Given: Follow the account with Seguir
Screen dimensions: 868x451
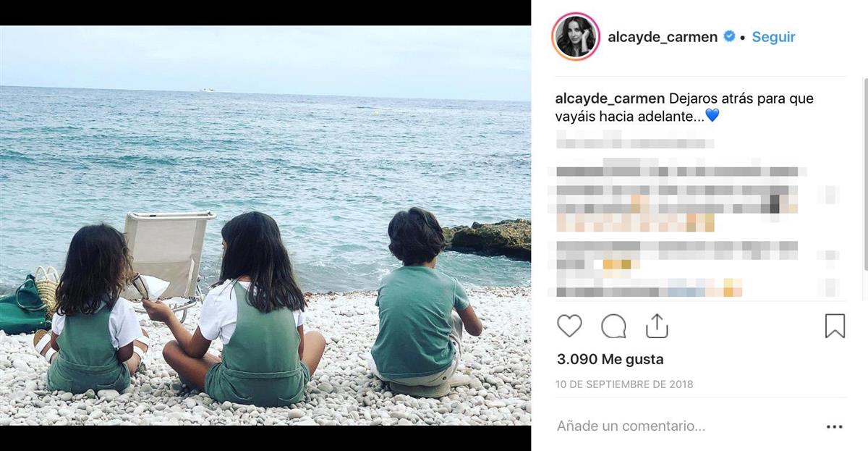Looking at the screenshot, I should [x=773, y=37].
